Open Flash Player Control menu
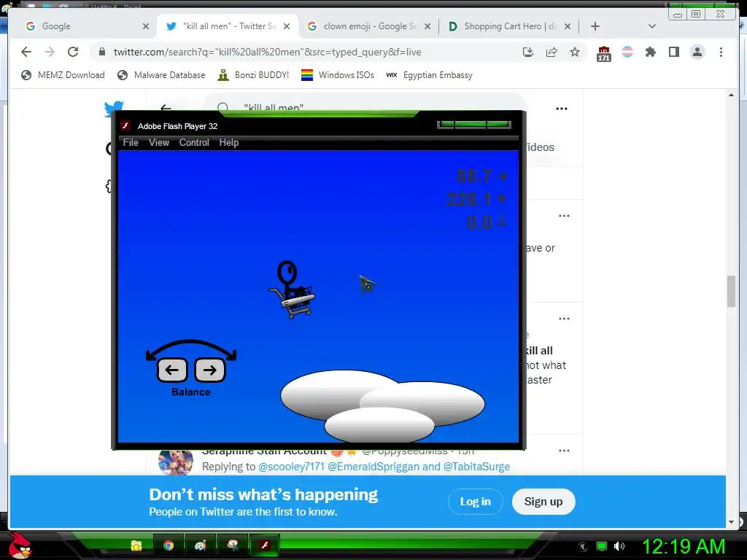The width and height of the screenshot is (747, 560). click(x=194, y=142)
